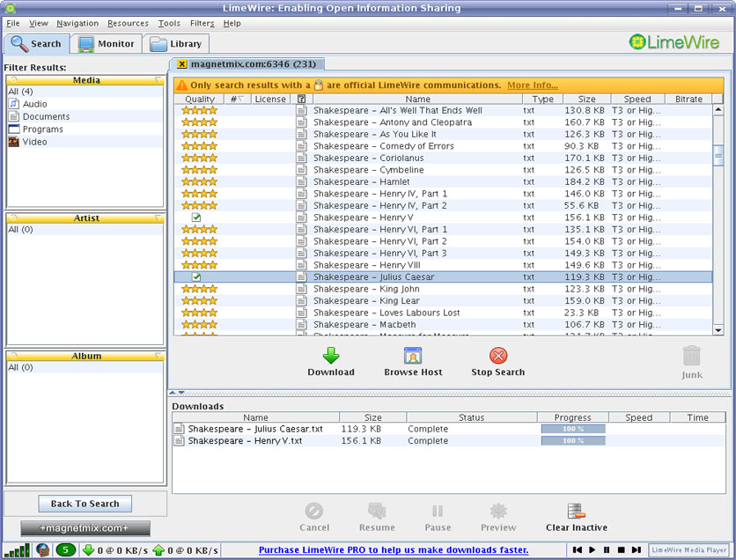Click the connection strength bars in the status bar
The image size is (736, 560).
click(18, 550)
